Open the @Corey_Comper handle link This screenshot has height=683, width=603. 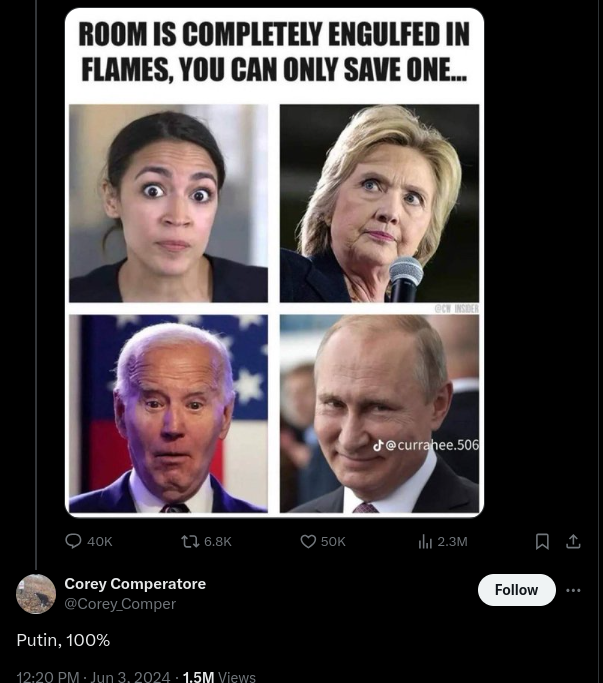120,604
